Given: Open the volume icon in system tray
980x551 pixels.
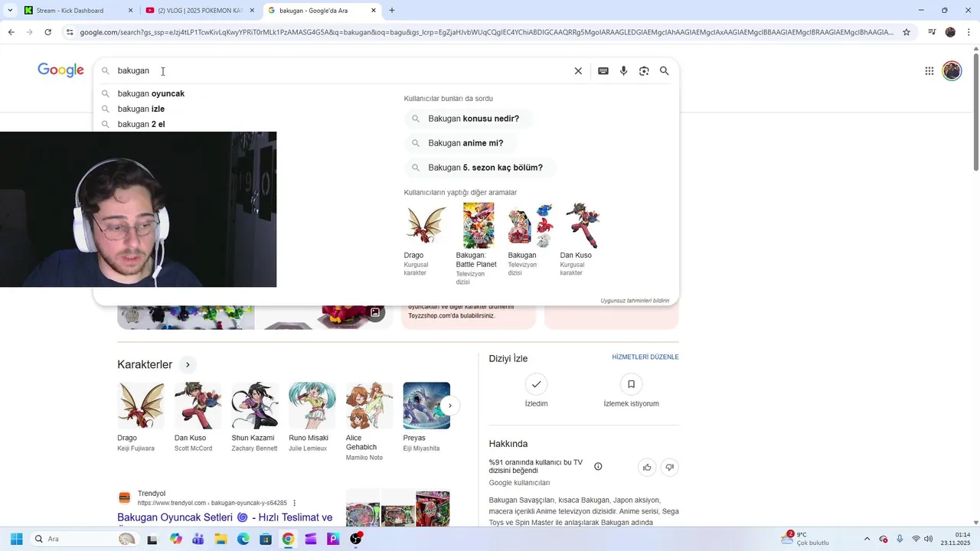Looking at the screenshot, I should pyautogui.click(x=929, y=539).
